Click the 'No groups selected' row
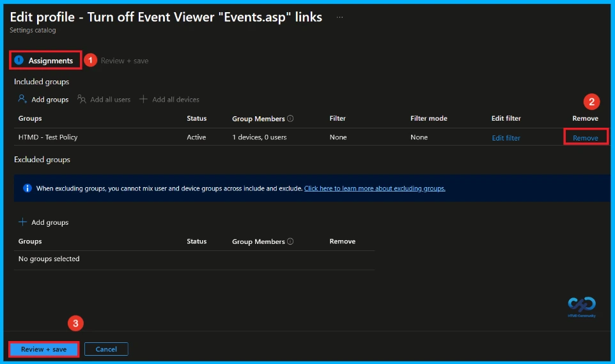 coord(194,259)
